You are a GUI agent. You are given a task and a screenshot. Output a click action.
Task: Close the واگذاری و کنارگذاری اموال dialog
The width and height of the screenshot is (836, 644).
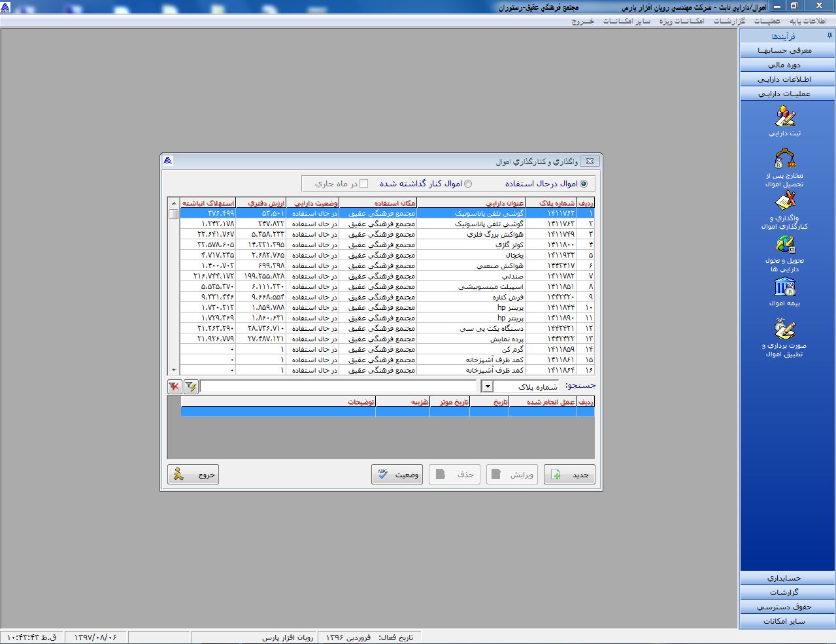pos(590,161)
